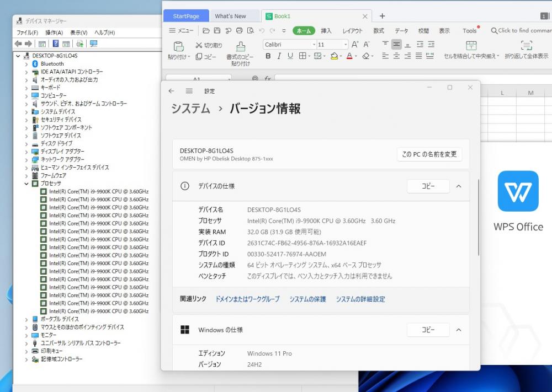This screenshot has width=552, height=392.
Task: Open the システムの詳細設定 link
Action: tap(360, 299)
